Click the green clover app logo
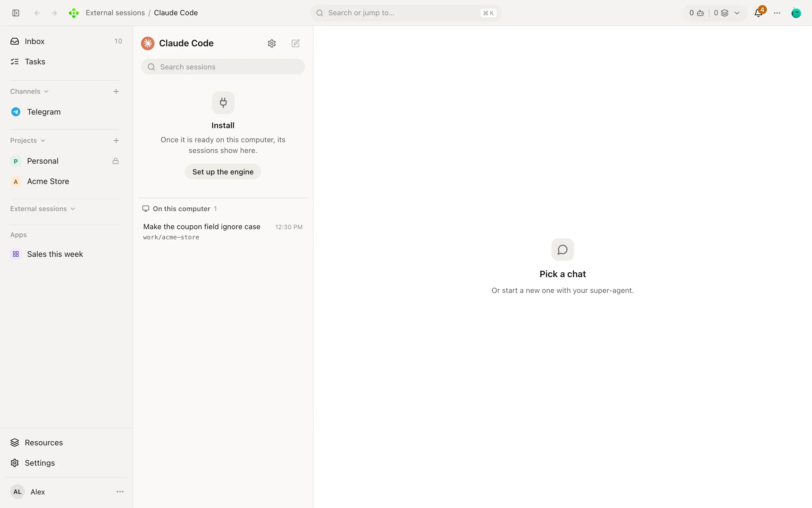This screenshot has height=508, width=812. (x=74, y=13)
